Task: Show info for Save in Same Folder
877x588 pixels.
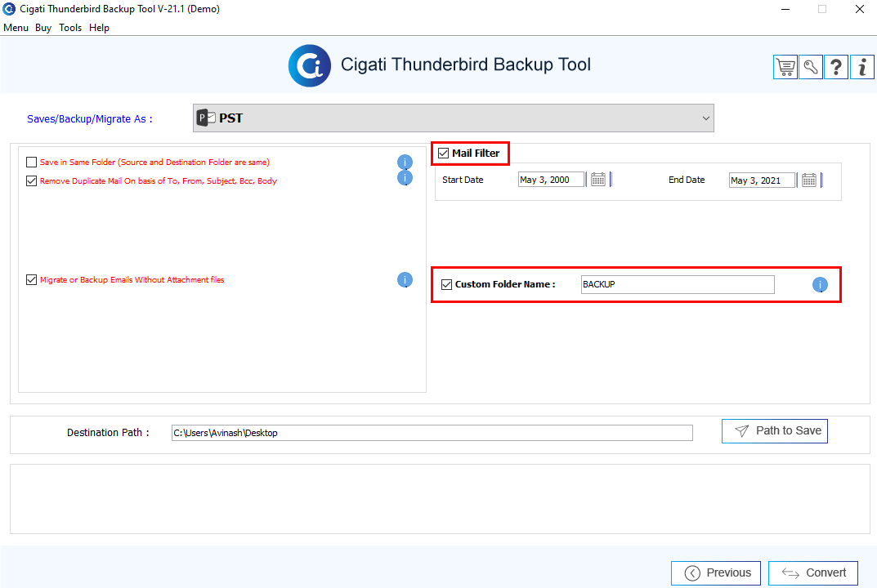Action: click(x=405, y=162)
